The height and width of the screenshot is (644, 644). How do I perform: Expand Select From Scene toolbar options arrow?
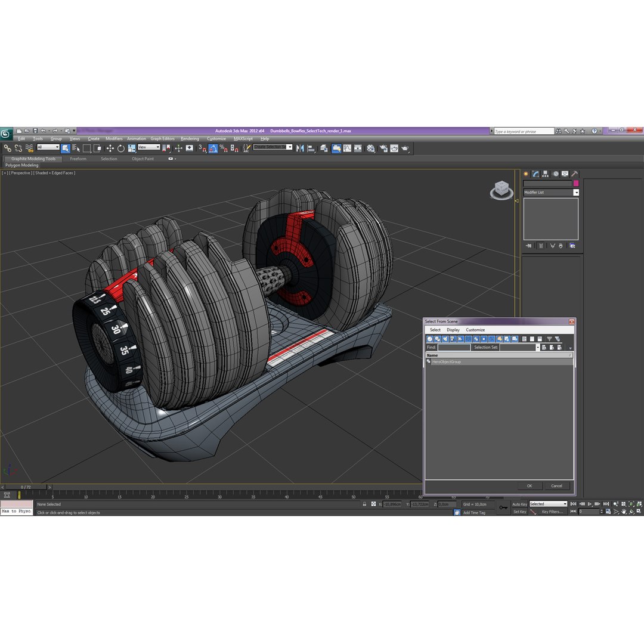tap(570, 348)
